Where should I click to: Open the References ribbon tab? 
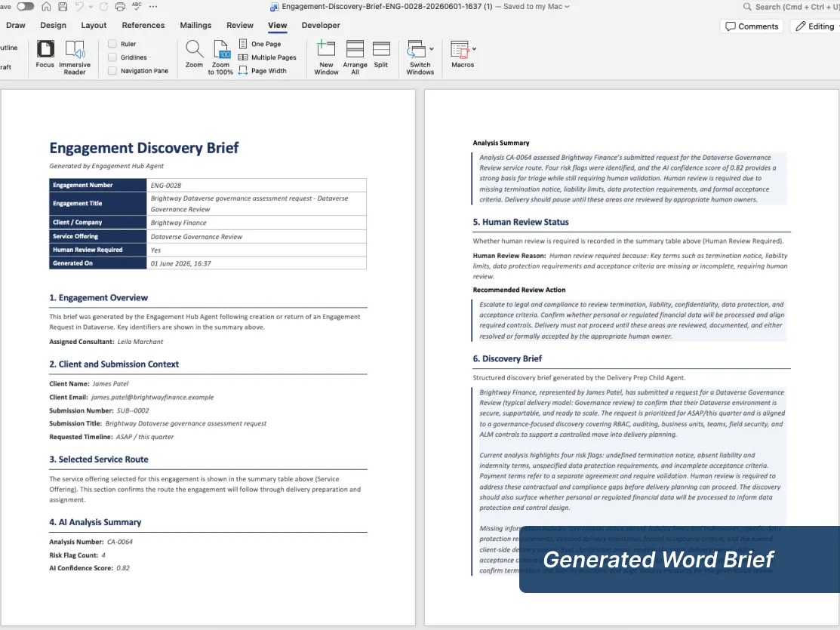(x=143, y=25)
